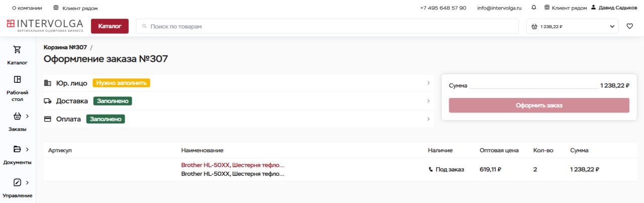The height and width of the screenshot is (203, 644).
Task: Open Каталог from the sidebar cart icon
Action: point(17,50)
